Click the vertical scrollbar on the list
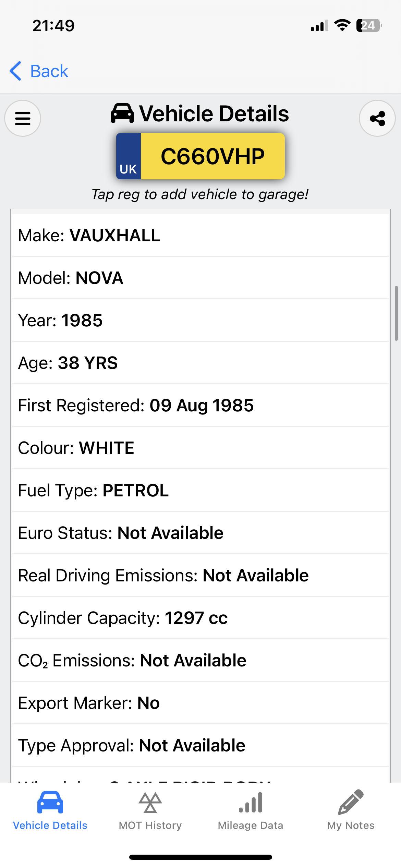 click(396, 313)
